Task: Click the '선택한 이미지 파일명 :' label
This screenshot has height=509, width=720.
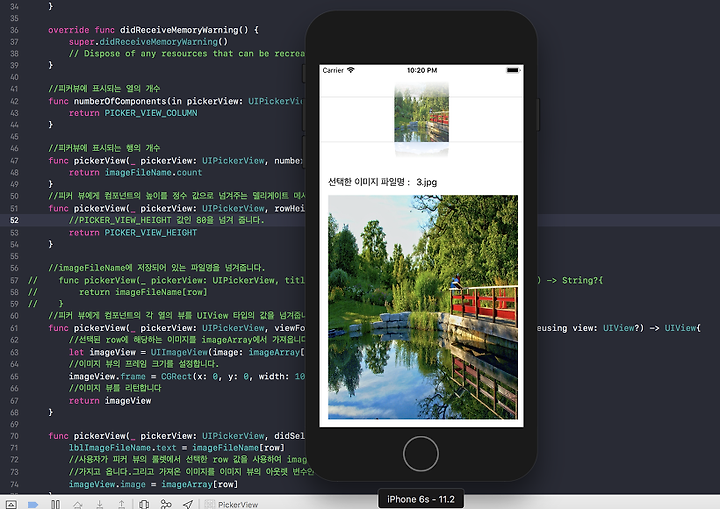Action: coord(369,182)
